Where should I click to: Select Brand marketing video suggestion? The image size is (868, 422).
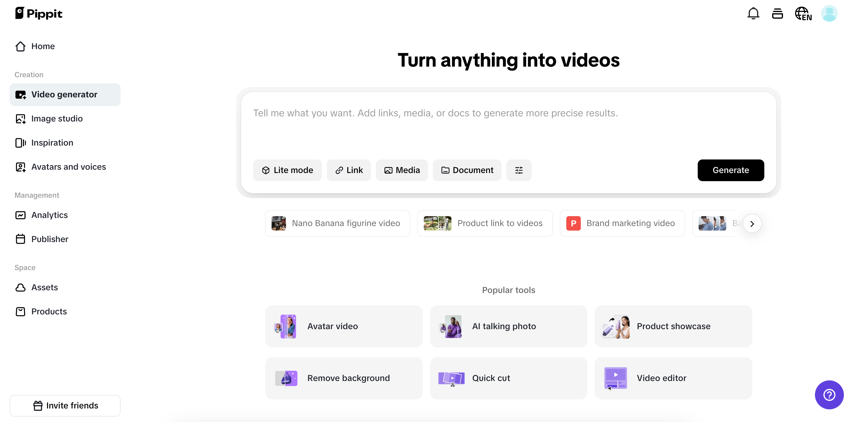[622, 223]
